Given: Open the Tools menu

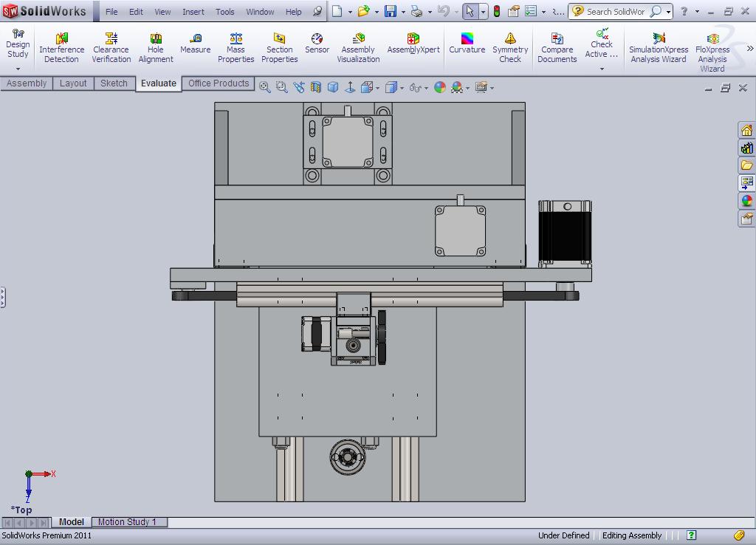Looking at the screenshot, I should (224, 11).
